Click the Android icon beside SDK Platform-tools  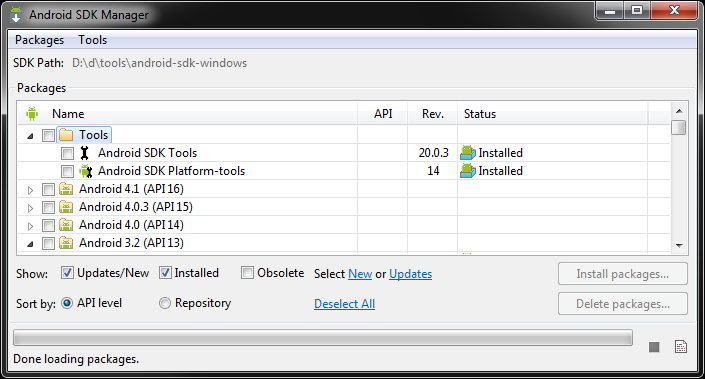[x=85, y=171]
